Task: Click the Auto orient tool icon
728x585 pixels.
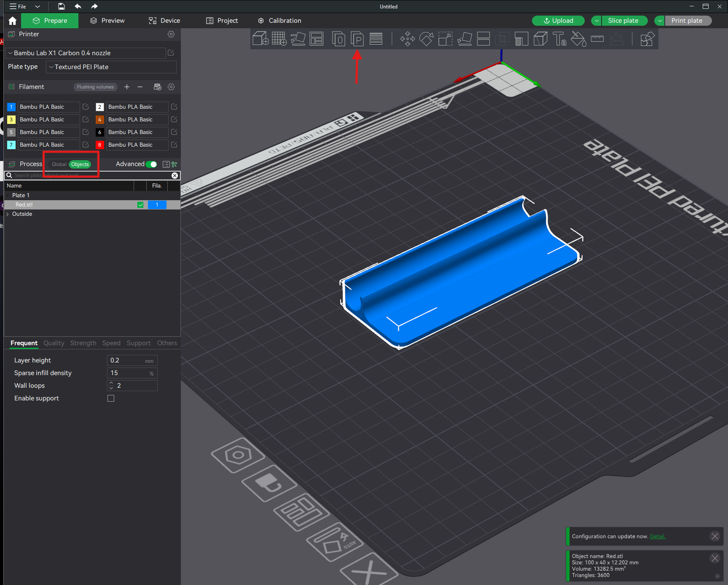Action: [x=298, y=39]
